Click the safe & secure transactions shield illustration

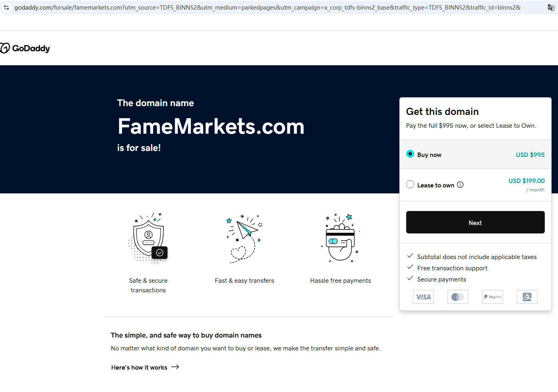pos(148,238)
